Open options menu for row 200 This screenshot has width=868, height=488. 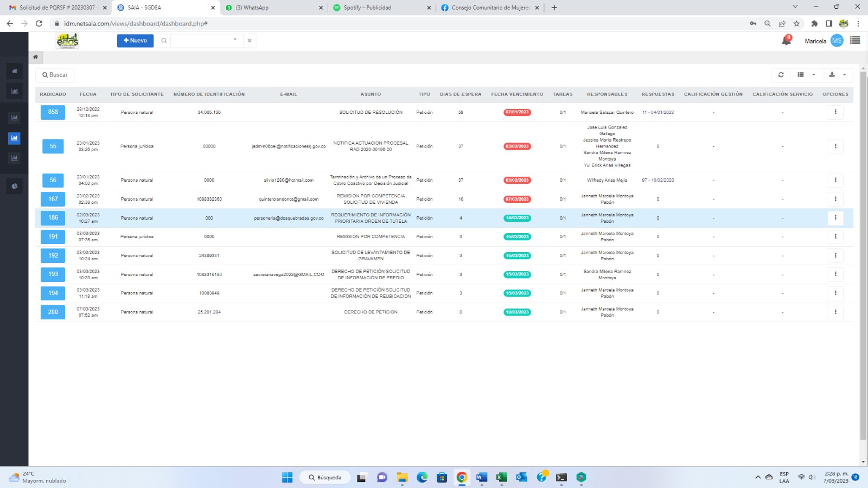[x=835, y=312]
